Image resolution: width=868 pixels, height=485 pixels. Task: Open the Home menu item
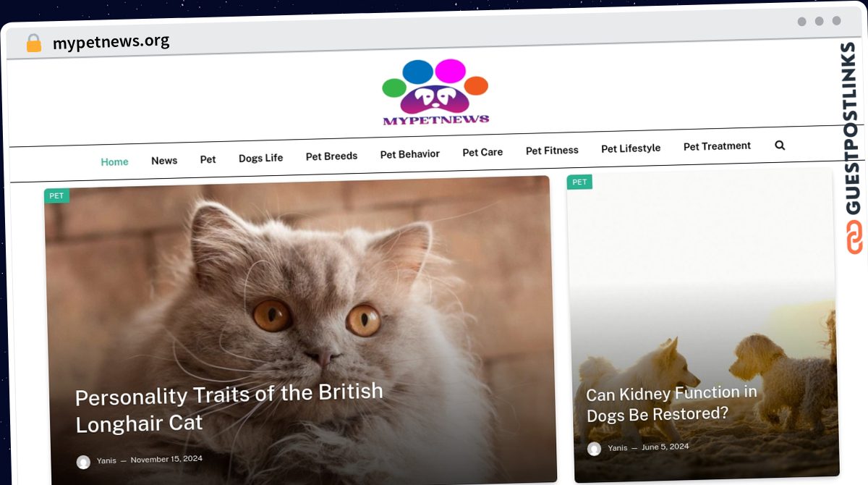(114, 161)
